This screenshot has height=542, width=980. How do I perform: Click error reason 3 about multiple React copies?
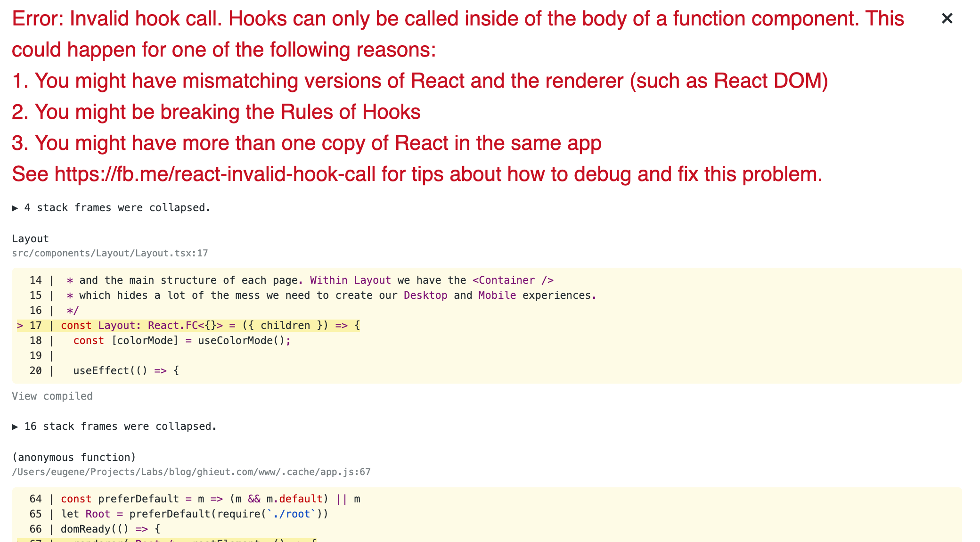click(x=307, y=143)
